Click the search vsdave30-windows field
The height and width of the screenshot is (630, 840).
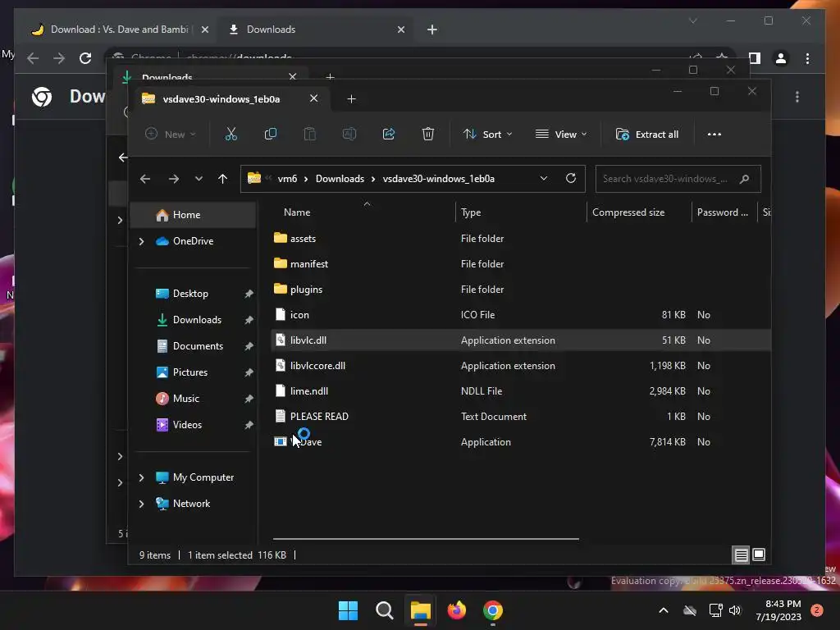(678, 179)
